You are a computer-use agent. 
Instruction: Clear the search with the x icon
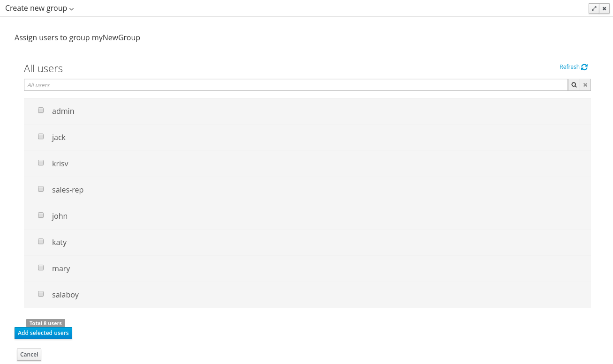[585, 84]
